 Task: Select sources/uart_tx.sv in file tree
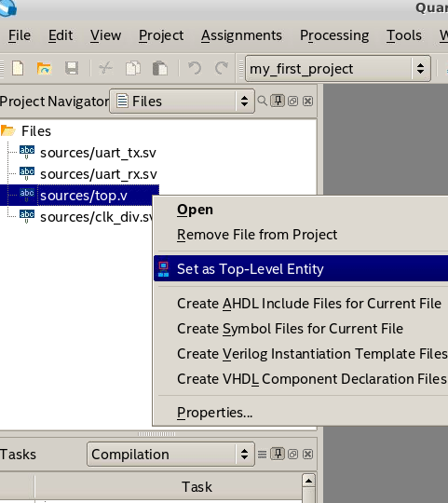coord(98,153)
